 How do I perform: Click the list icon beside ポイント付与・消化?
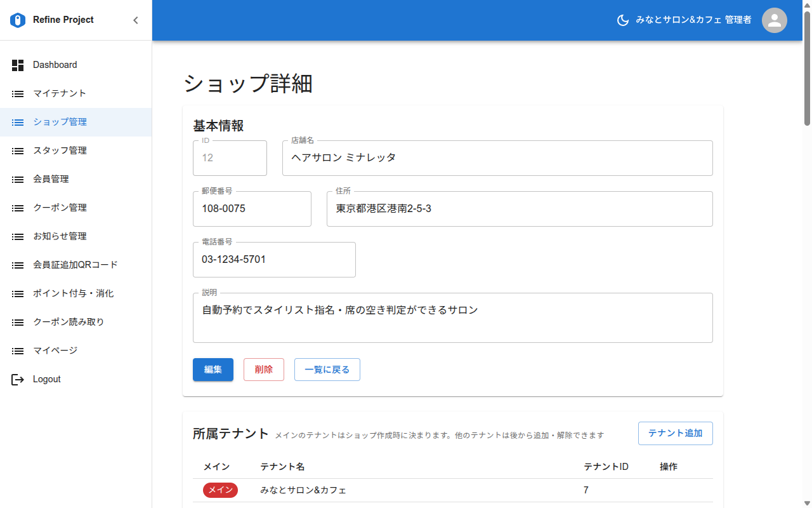point(18,293)
